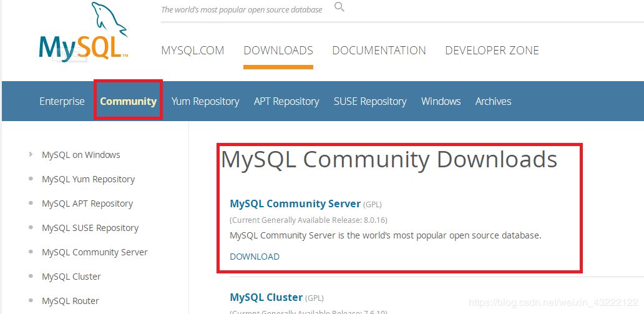Go to DEVELOPER ZONE tab
The width and height of the screenshot is (644, 314).
pos(492,51)
